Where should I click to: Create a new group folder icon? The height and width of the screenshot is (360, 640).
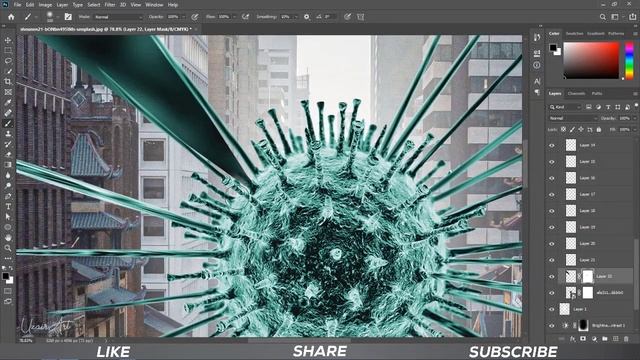(x=604, y=339)
